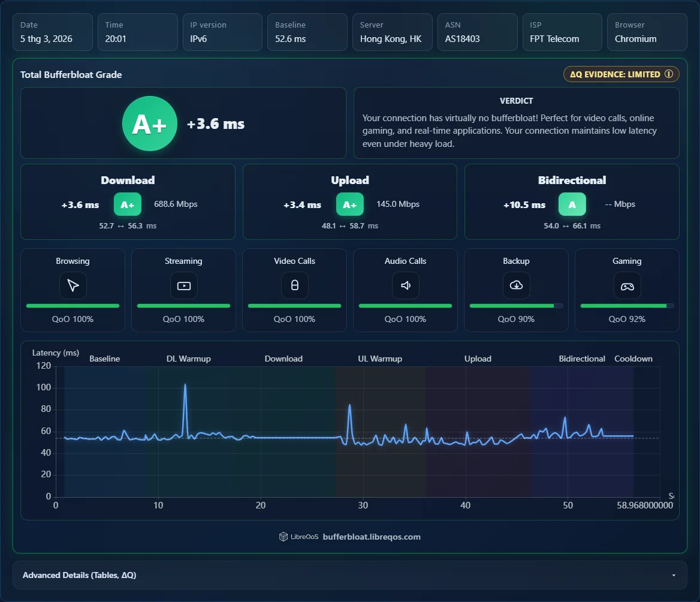Click the Bidirectional phase label on chart
700x602 pixels.
pyautogui.click(x=582, y=359)
